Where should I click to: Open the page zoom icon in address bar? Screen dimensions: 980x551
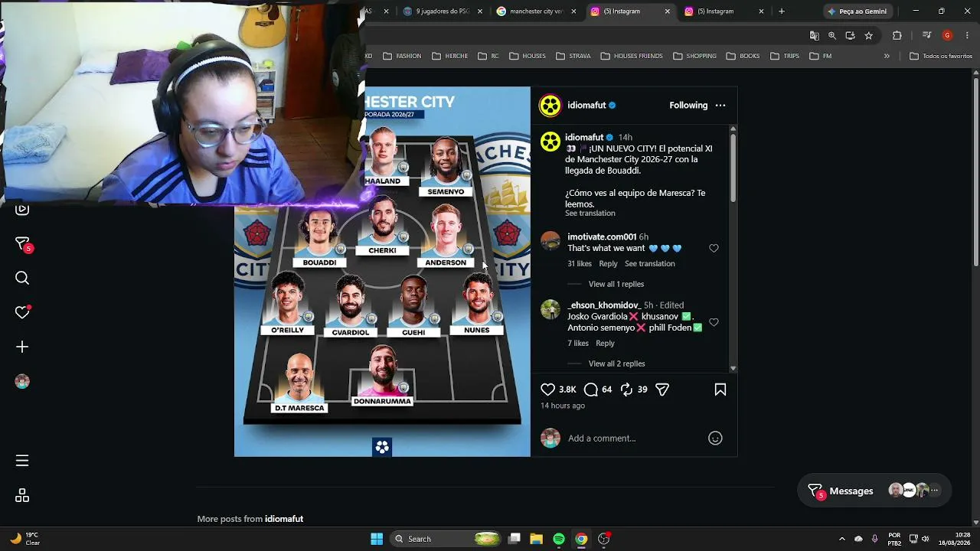click(x=832, y=35)
